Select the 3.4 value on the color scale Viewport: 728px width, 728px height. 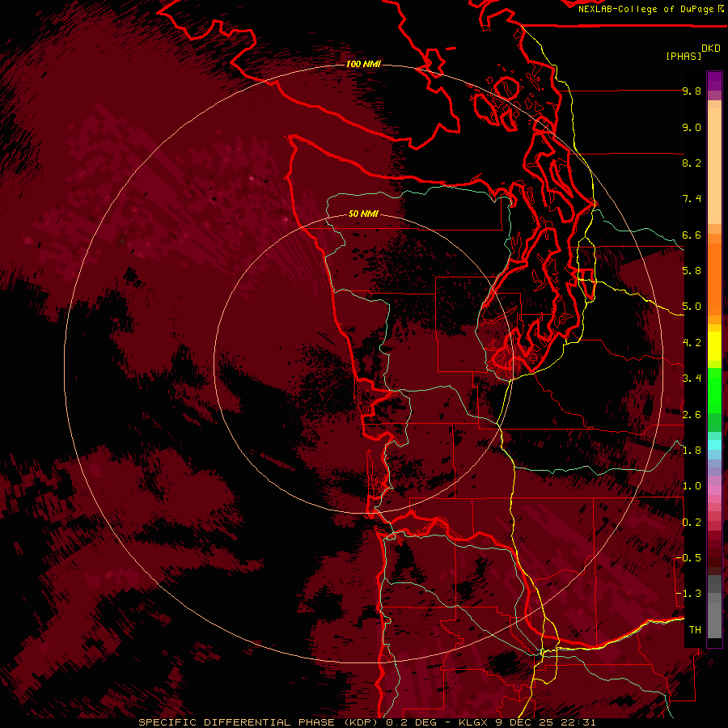pyautogui.click(x=692, y=379)
